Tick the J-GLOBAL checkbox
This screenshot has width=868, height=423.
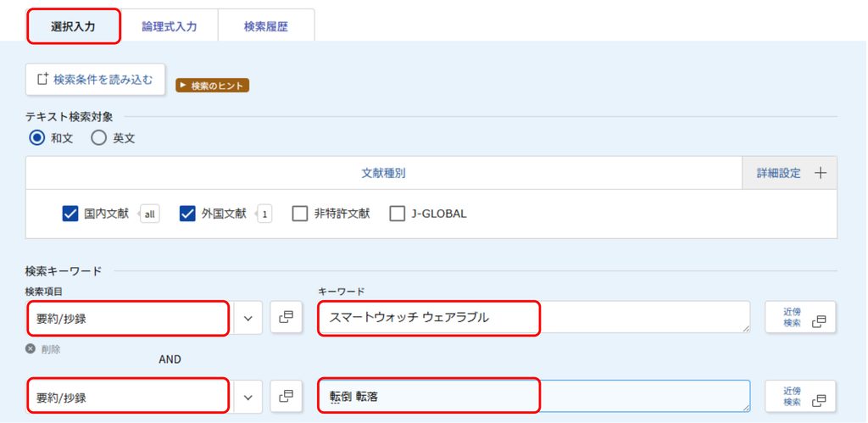coord(397,214)
